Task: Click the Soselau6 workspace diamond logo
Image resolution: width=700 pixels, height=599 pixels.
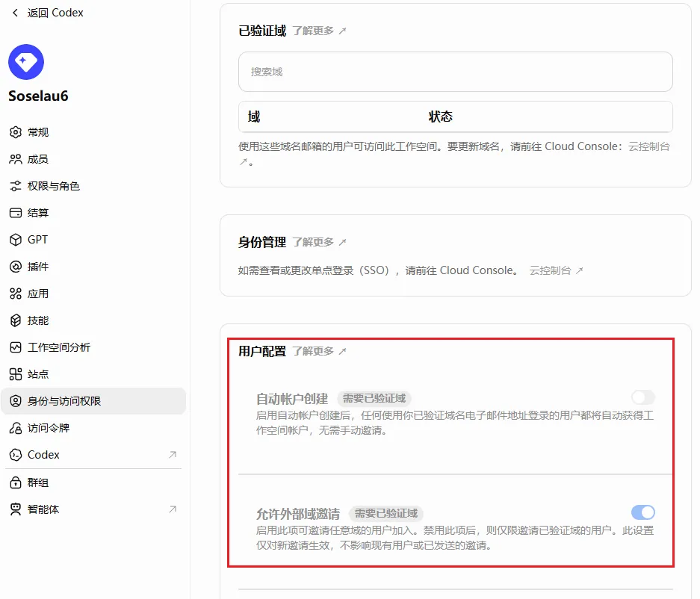Action: pos(26,62)
